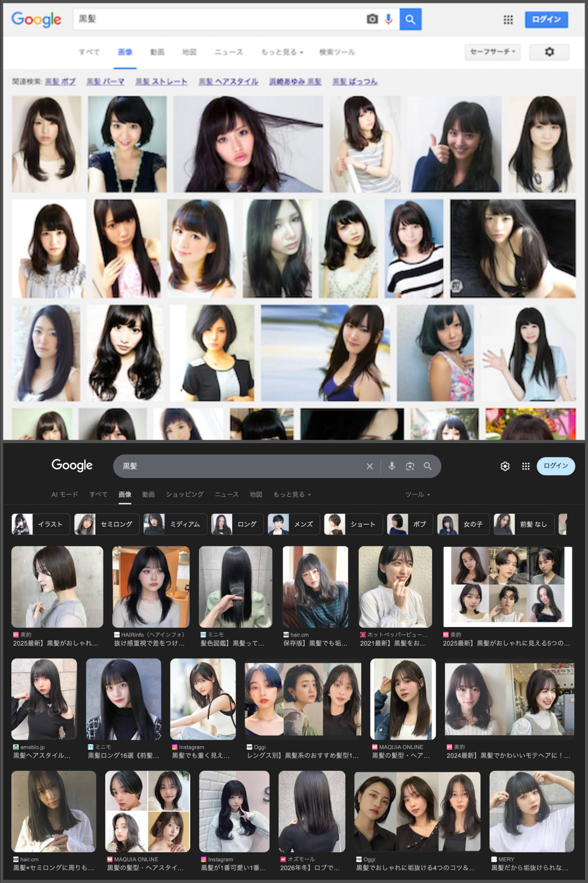
Task: Clear the dark search box with the X icon
Action: pyautogui.click(x=370, y=466)
